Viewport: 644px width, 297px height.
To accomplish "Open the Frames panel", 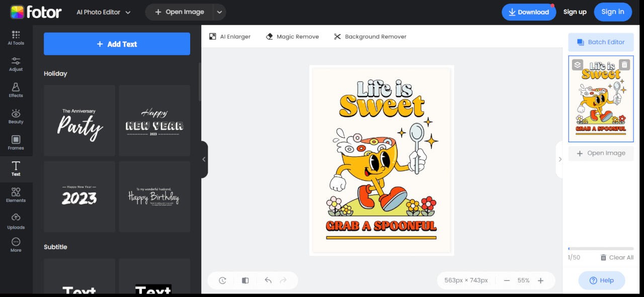I will 16,142.
